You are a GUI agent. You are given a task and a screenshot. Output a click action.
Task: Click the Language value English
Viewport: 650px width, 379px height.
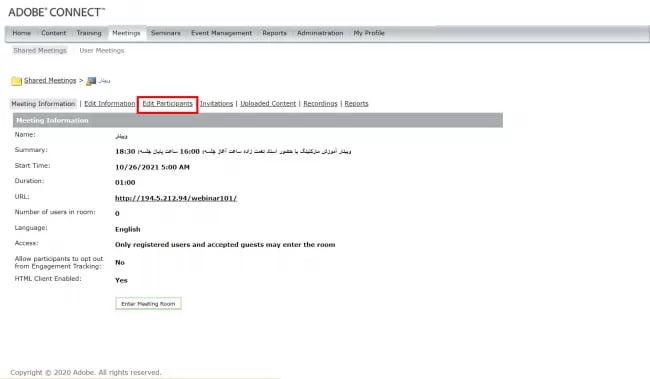[x=128, y=229]
